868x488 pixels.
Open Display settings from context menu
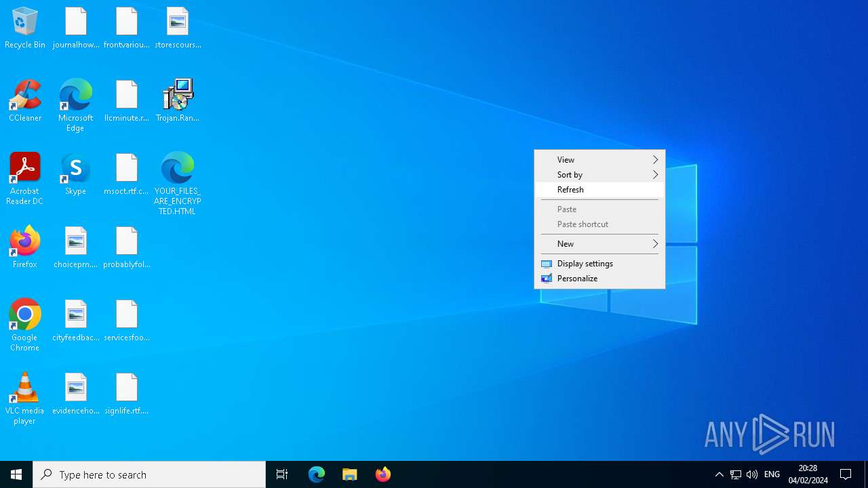[x=599, y=264]
